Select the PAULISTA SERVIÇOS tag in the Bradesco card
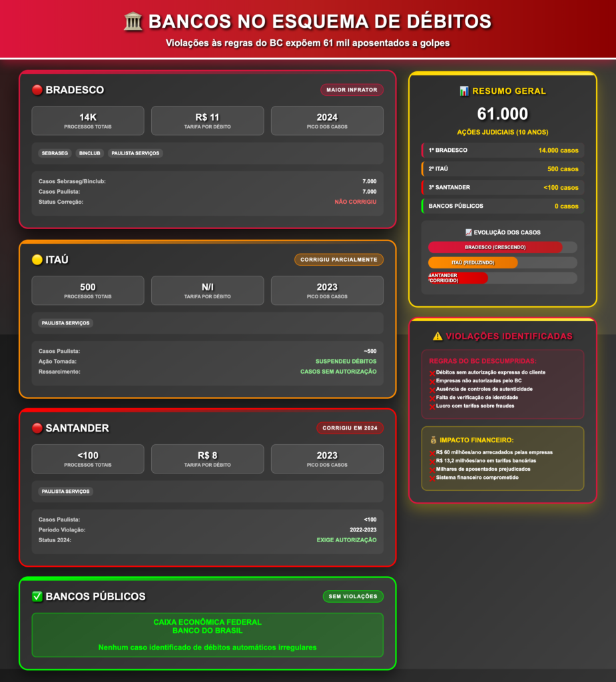The image size is (616, 682). click(x=135, y=153)
